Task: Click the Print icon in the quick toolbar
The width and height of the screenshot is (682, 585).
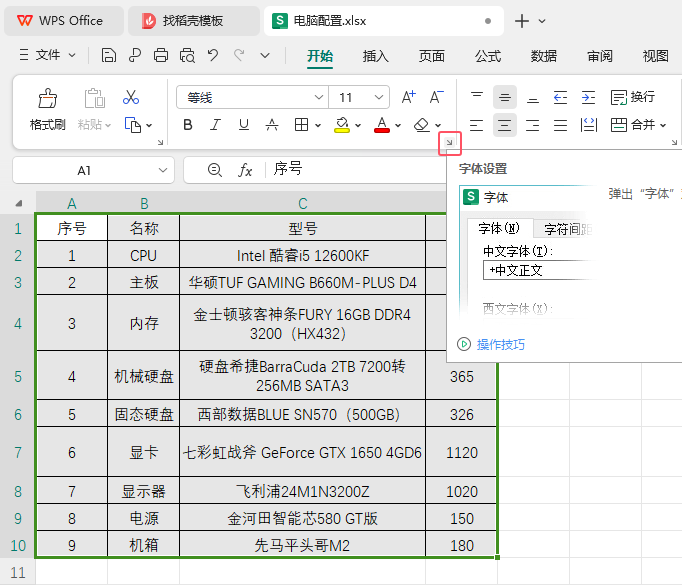Action: point(161,56)
